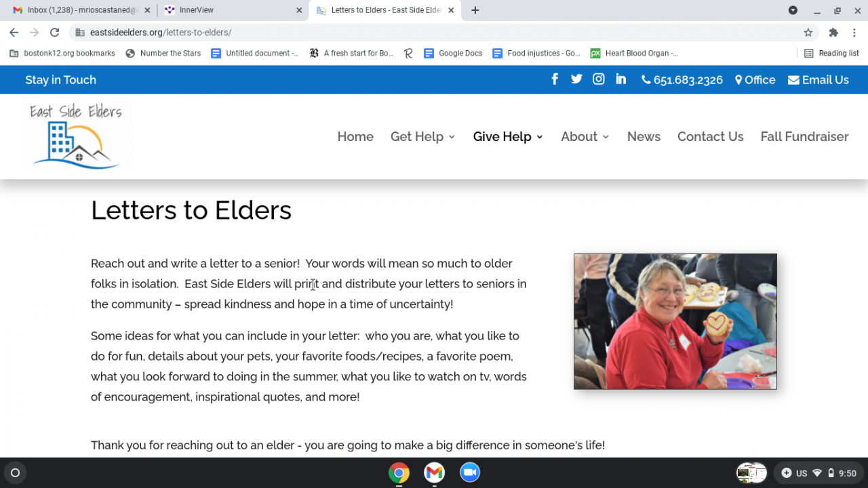This screenshot has height=488, width=868.
Task: Click the Stay in Touch link
Action: pos(60,79)
